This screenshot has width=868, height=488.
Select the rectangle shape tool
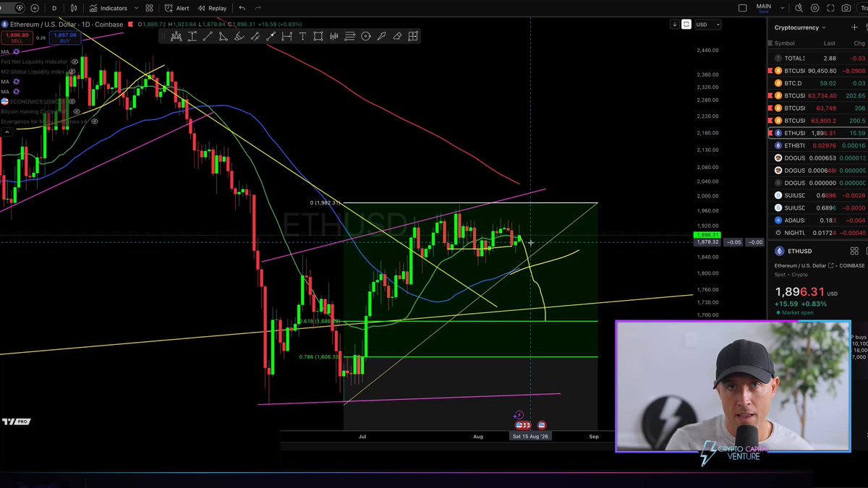point(318,36)
